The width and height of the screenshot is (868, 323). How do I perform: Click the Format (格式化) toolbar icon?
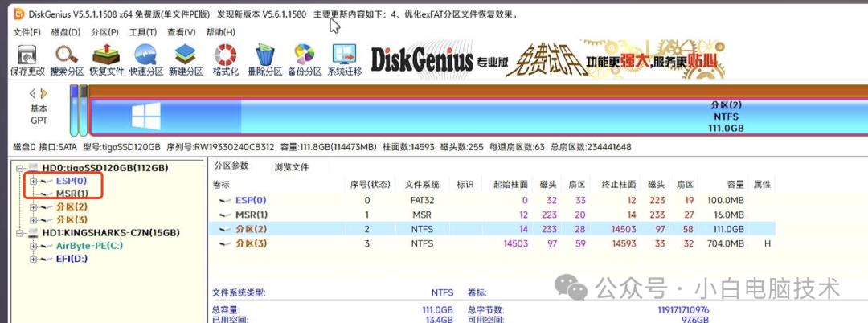pos(225,59)
